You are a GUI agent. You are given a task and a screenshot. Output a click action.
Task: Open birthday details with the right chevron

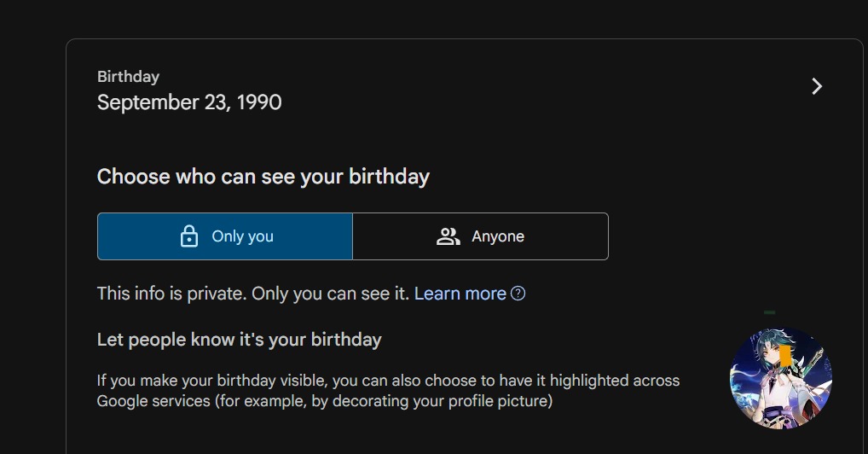coord(817,86)
